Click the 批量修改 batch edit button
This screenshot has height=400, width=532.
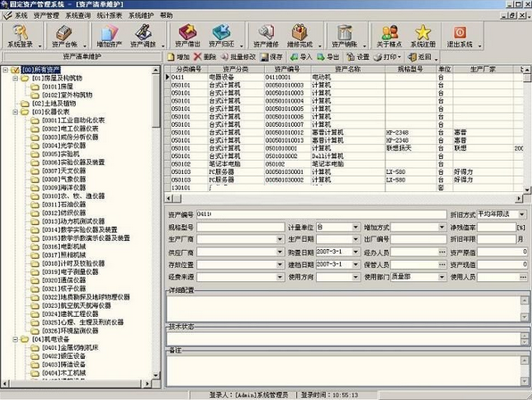pyautogui.click(x=238, y=57)
